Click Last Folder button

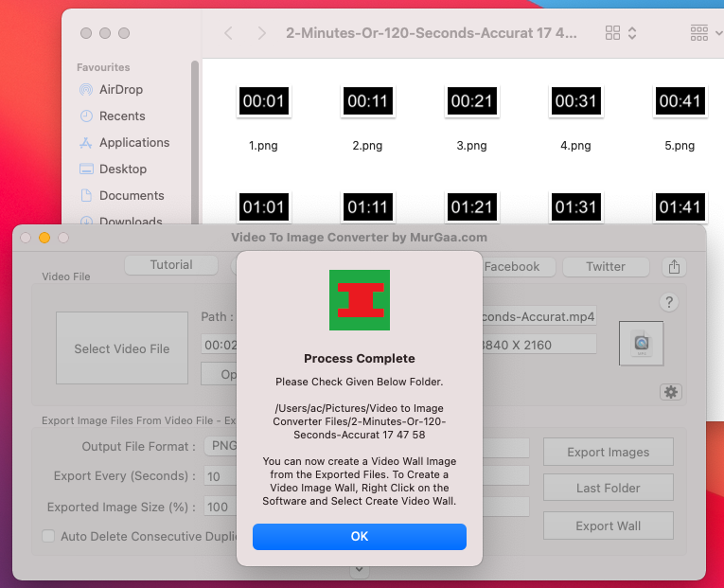click(609, 488)
